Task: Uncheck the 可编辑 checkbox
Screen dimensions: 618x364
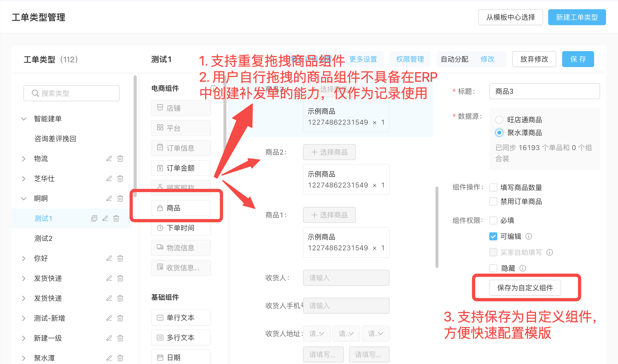Action: coord(493,236)
